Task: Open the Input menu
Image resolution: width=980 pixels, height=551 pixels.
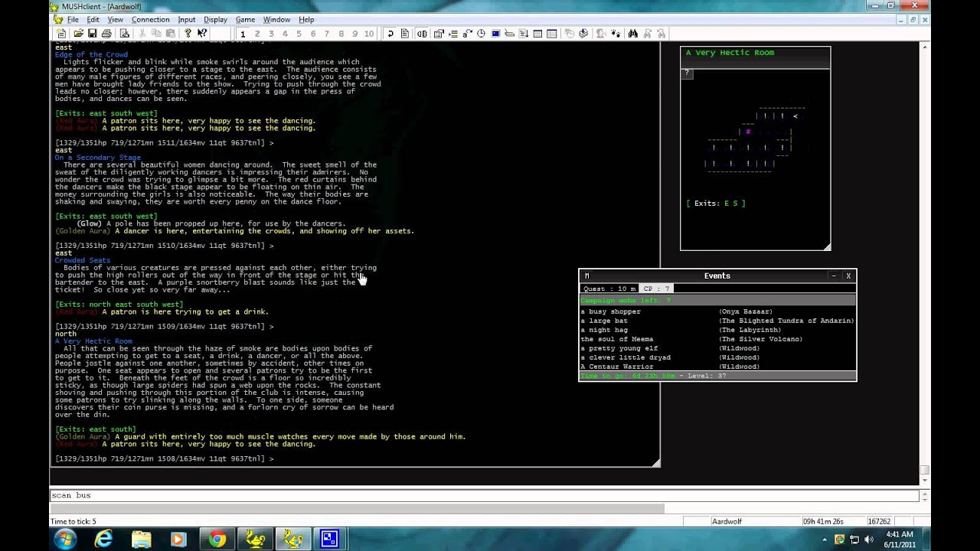Action: (186, 19)
